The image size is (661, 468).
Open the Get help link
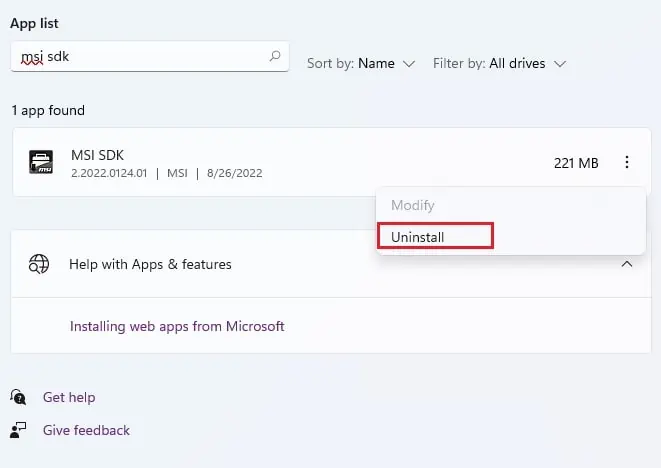tap(69, 397)
